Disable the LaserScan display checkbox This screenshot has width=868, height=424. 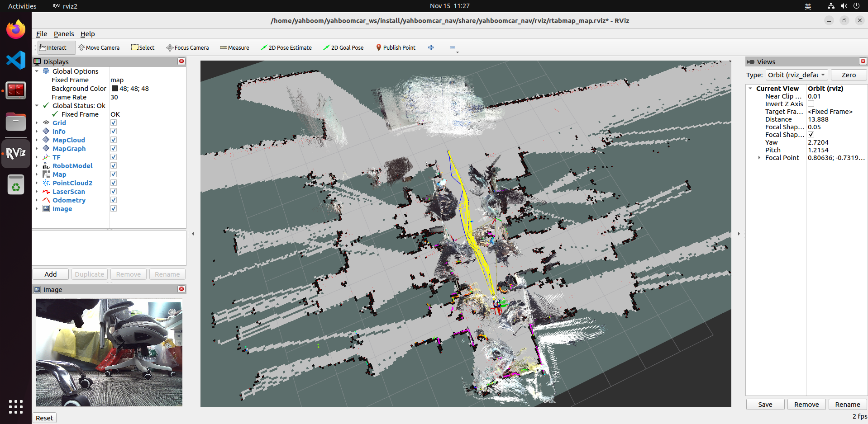tap(114, 192)
